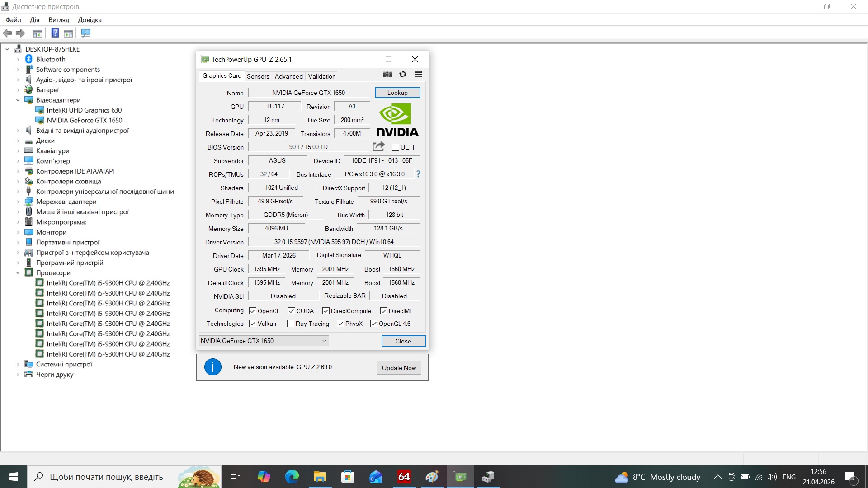Select Intel(R) UHD Graphics 630 device
The height and width of the screenshot is (488, 868).
pyautogui.click(x=84, y=110)
